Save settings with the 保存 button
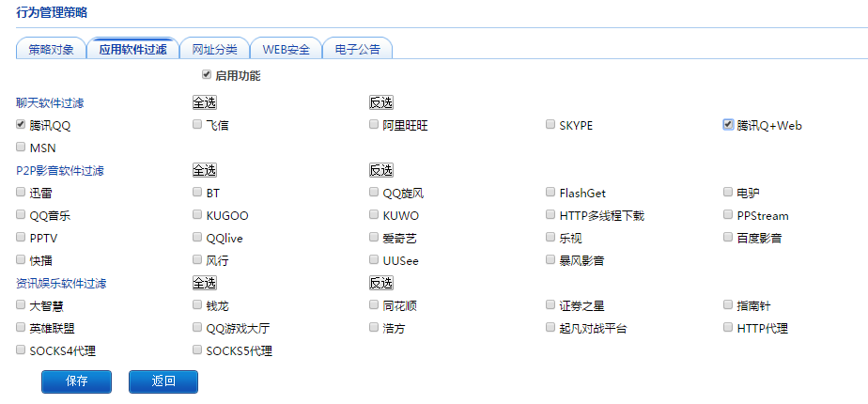This screenshot has width=868, height=404. [76, 381]
